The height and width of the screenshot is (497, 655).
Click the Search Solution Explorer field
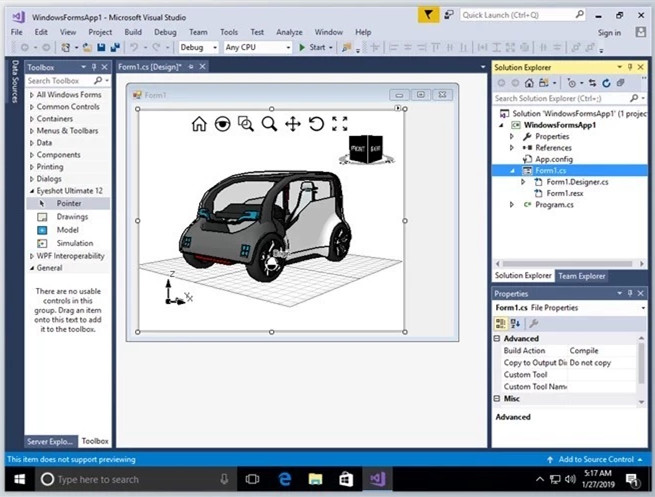coord(561,99)
